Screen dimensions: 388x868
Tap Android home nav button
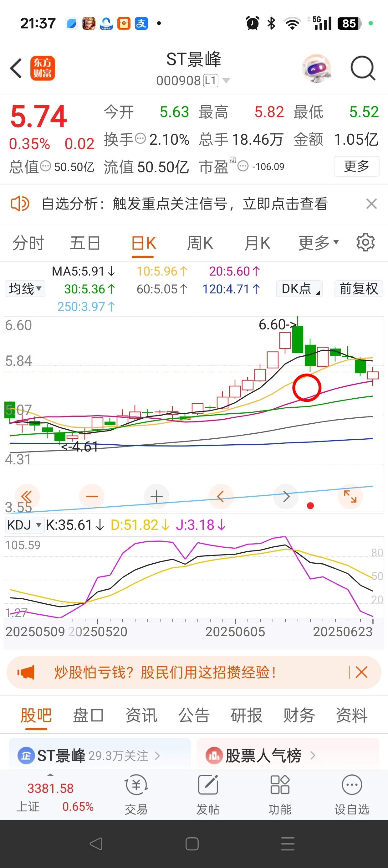point(192,844)
